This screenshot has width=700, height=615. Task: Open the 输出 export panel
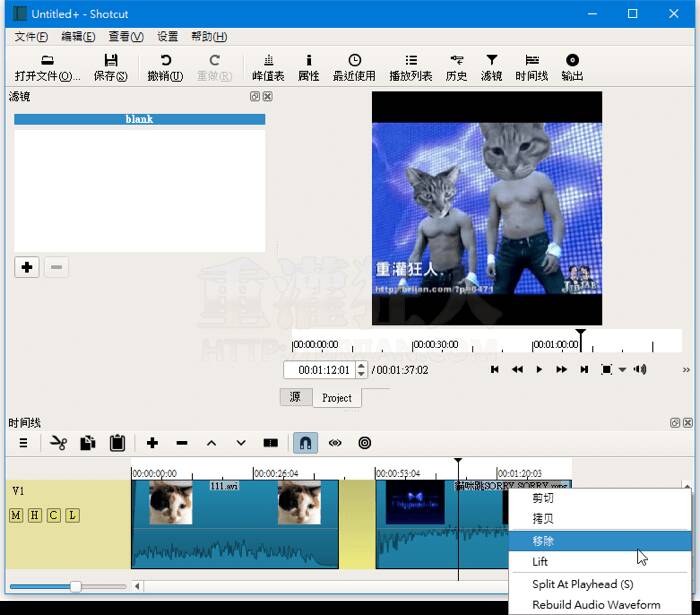(572, 67)
